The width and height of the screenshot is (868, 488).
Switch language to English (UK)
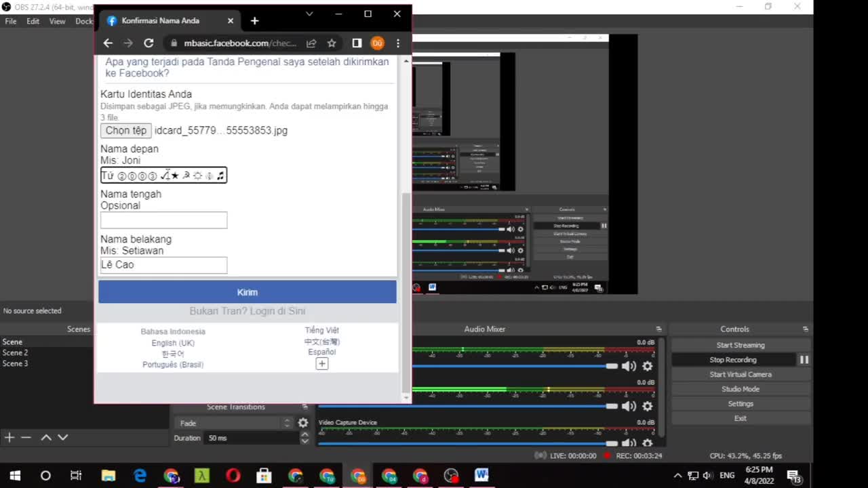click(173, 343)
